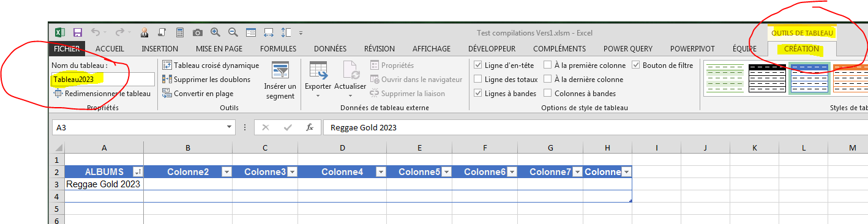Open the Colonne4 filter dropdown
Viewport: 868px width, 224px height.
381,172
